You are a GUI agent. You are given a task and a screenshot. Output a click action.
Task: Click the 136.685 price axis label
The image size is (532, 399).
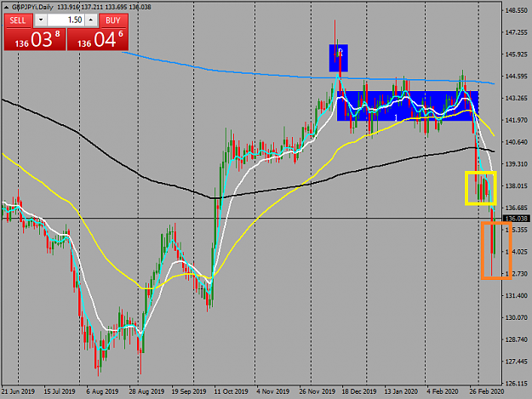(517, 208)
